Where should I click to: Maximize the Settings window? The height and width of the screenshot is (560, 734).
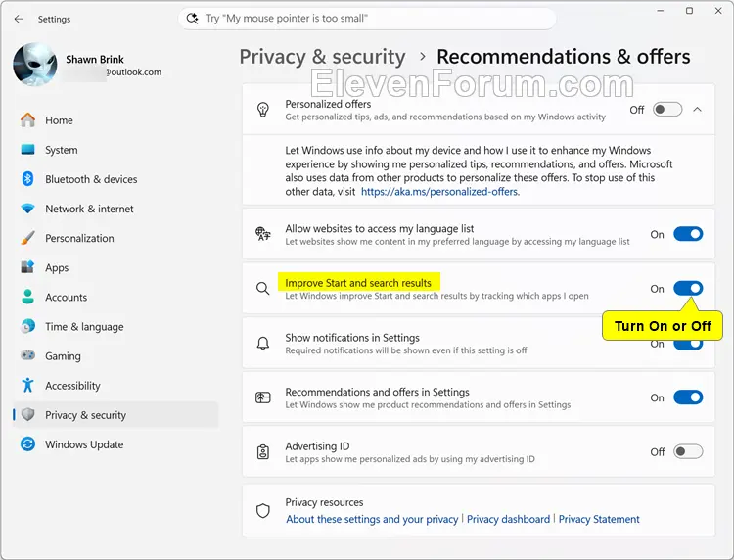pyautogui.click(x=690, y=11)
